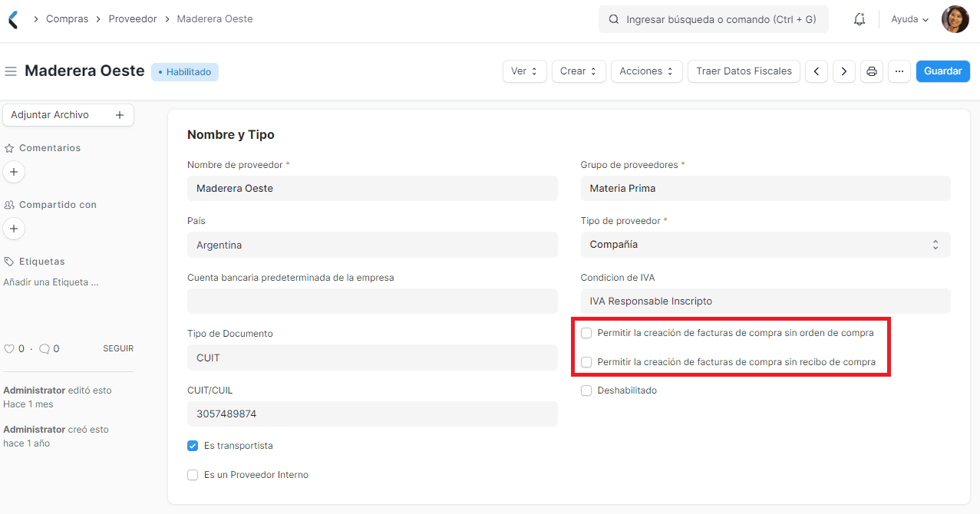Viewport: 980px width, 514px height.
Task: Click the search magnifier icon
Action: click(x=614, y=19)
